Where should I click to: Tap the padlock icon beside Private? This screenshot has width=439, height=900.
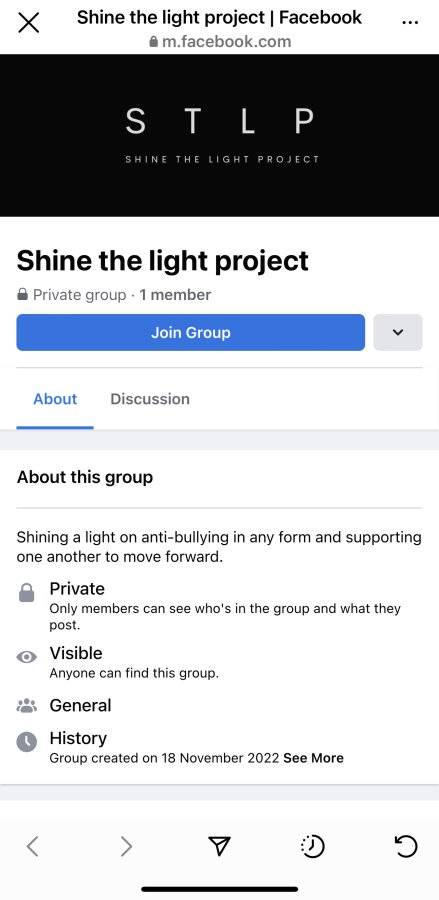[26, 593]
